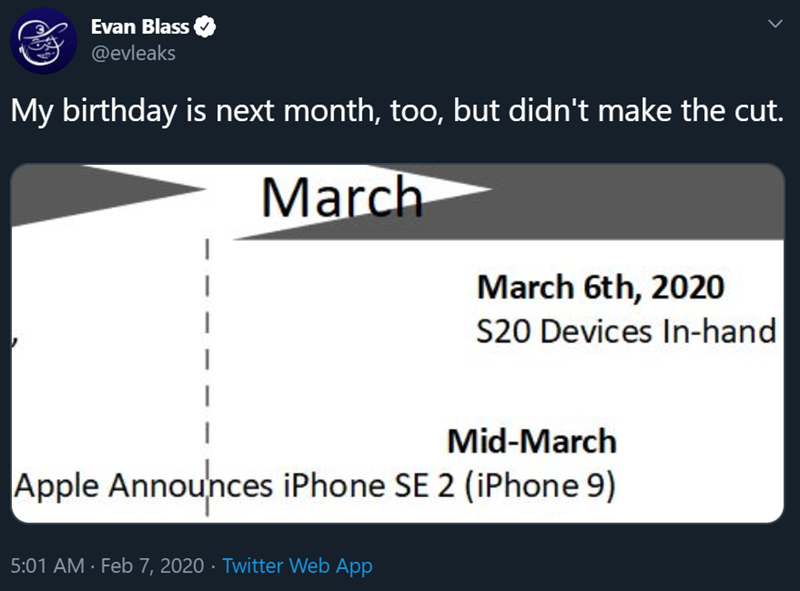Open the Twitter Web App source link

pyautogui.click(x=297, y=566)
